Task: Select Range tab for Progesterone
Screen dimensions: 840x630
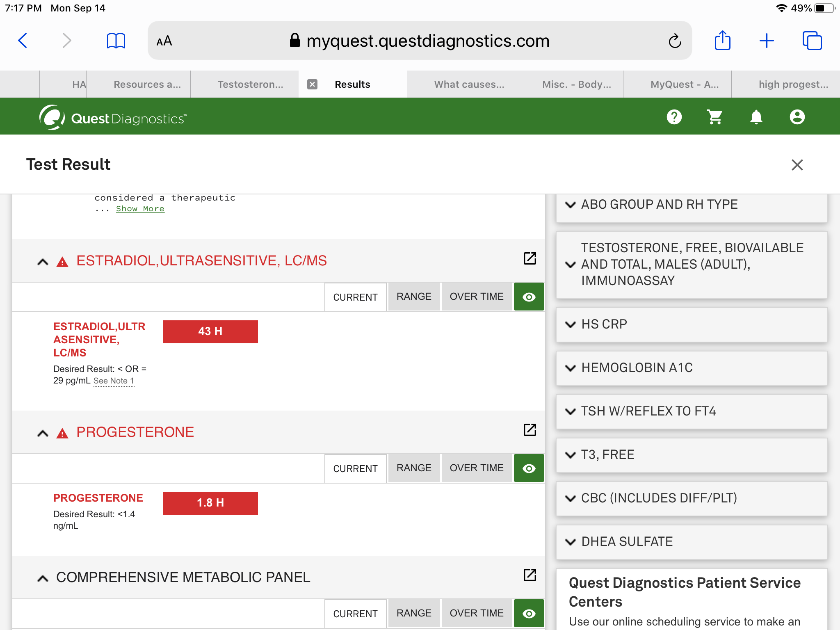Action: [413, 468]
